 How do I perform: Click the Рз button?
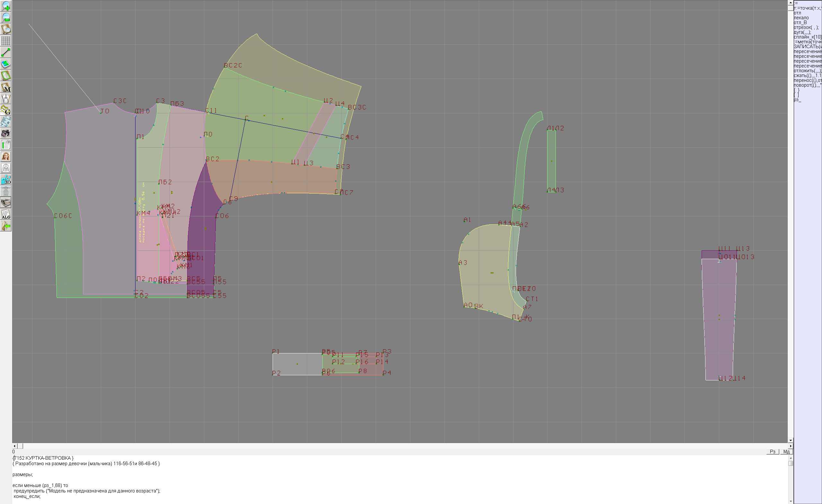tap(772, 452)
